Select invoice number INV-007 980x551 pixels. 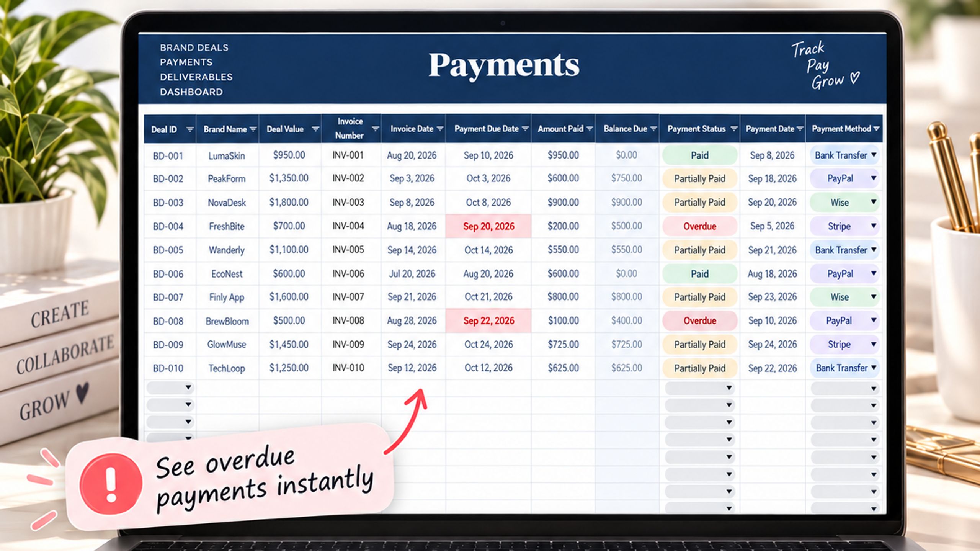(x=348, y=297)
